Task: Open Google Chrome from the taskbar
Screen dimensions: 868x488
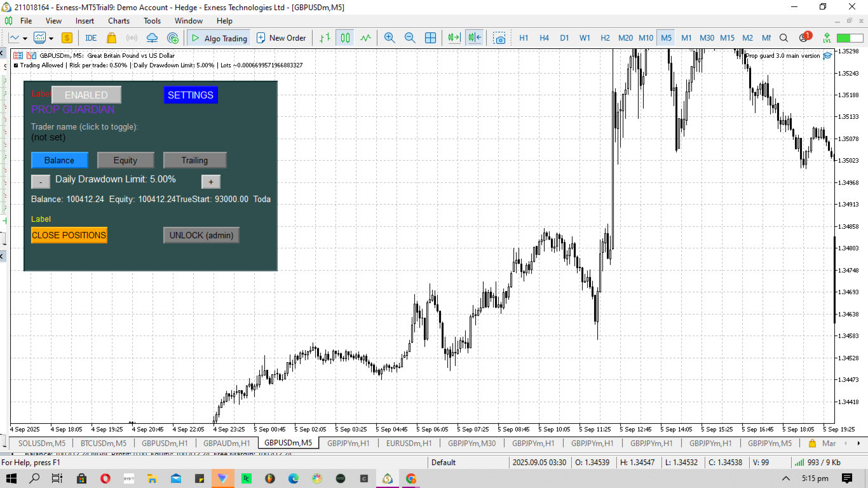Action: coord(411,478)
